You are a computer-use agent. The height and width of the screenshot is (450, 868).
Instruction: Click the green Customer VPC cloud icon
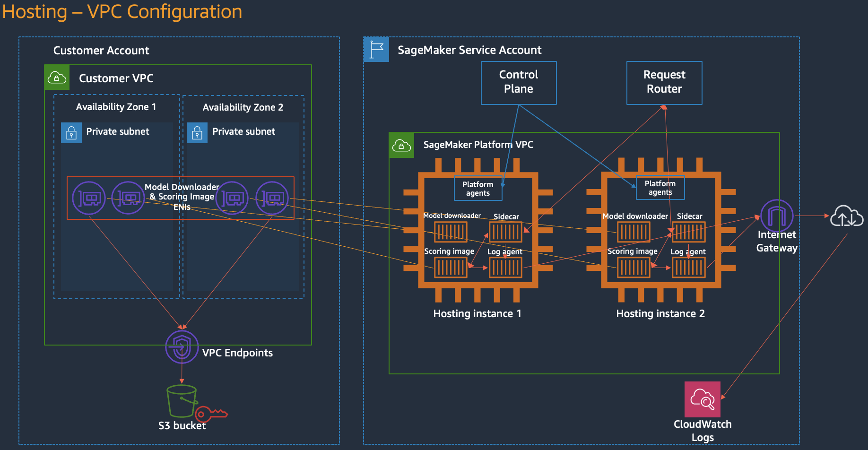pos(57,78)
